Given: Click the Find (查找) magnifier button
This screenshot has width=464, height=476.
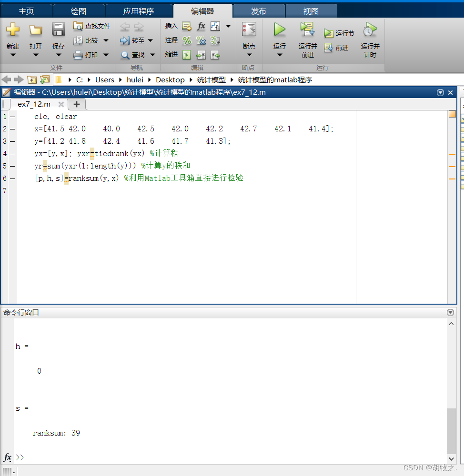Looking at the screenshot, I should point(132,55).
